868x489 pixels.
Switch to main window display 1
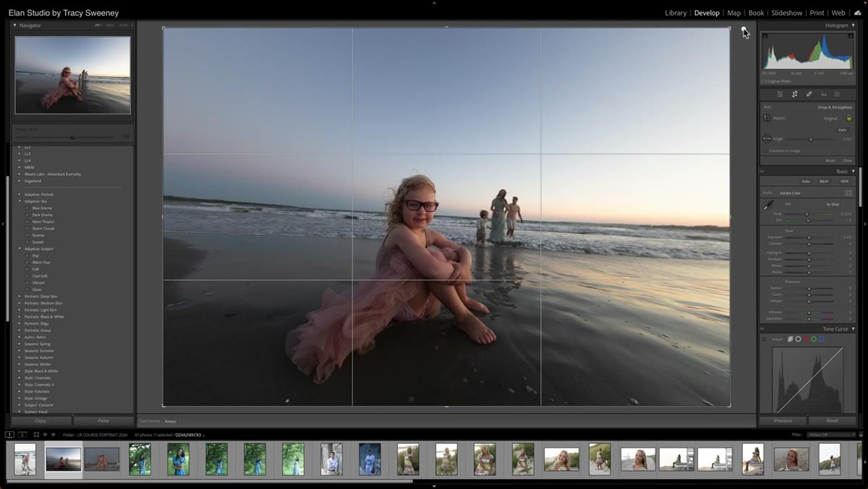(x=9, y=435)
